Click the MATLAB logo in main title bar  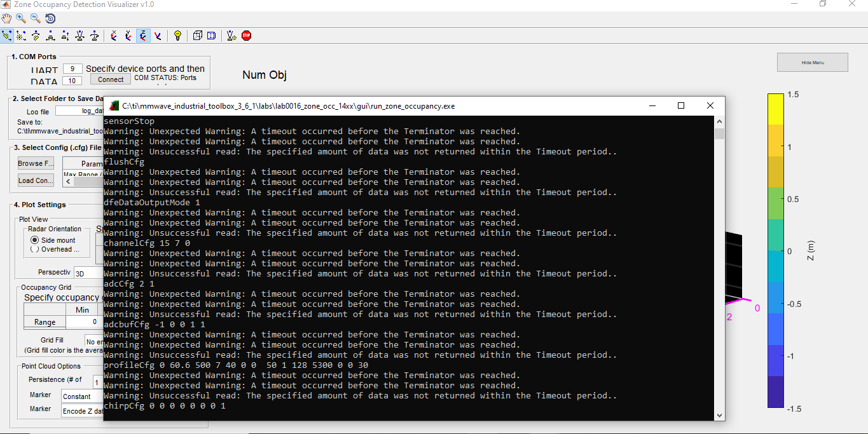tap(6, 4)
